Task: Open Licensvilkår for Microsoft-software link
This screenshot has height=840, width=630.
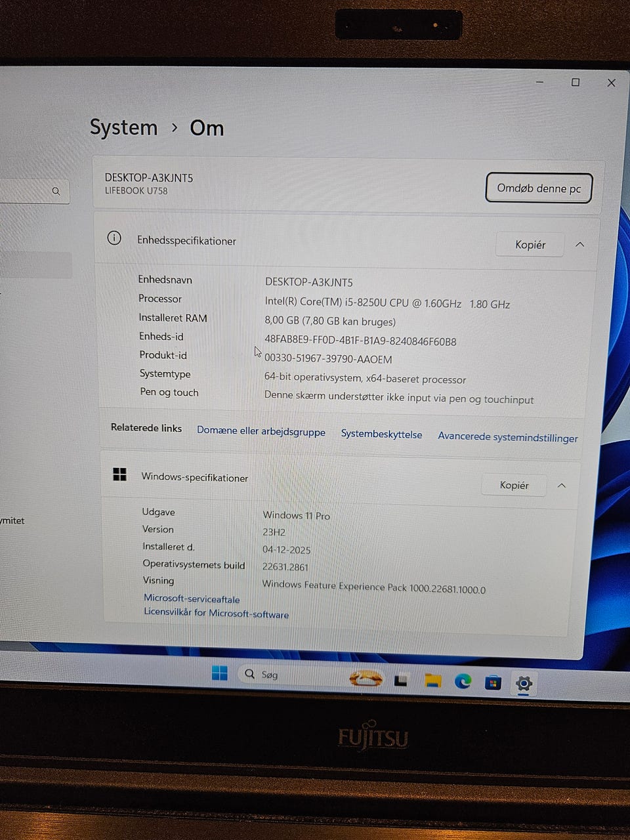Action: click(x=216, y=613)
